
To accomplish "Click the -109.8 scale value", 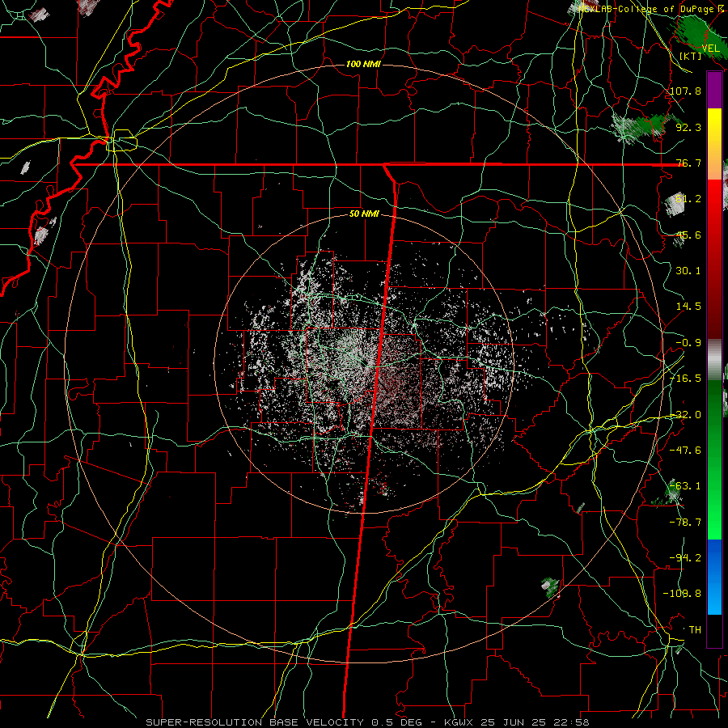I will pos(683,594).
